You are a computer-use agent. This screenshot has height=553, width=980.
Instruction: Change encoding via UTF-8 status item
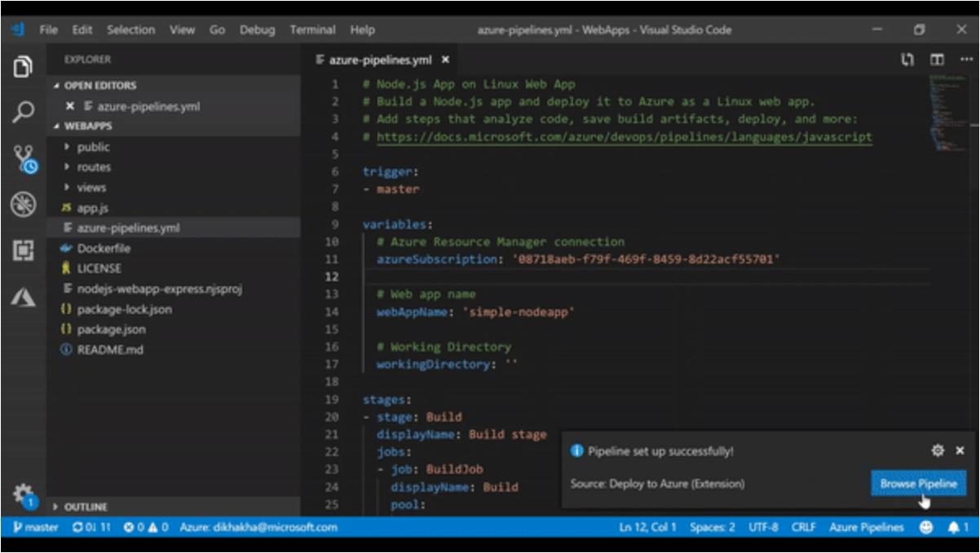(764, 528)
